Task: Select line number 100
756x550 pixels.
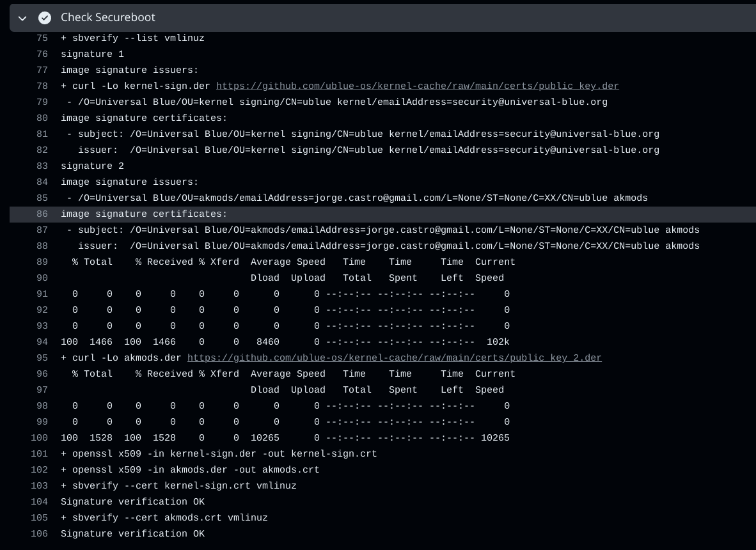Action: pyautogui.click(x=40, y=437)
